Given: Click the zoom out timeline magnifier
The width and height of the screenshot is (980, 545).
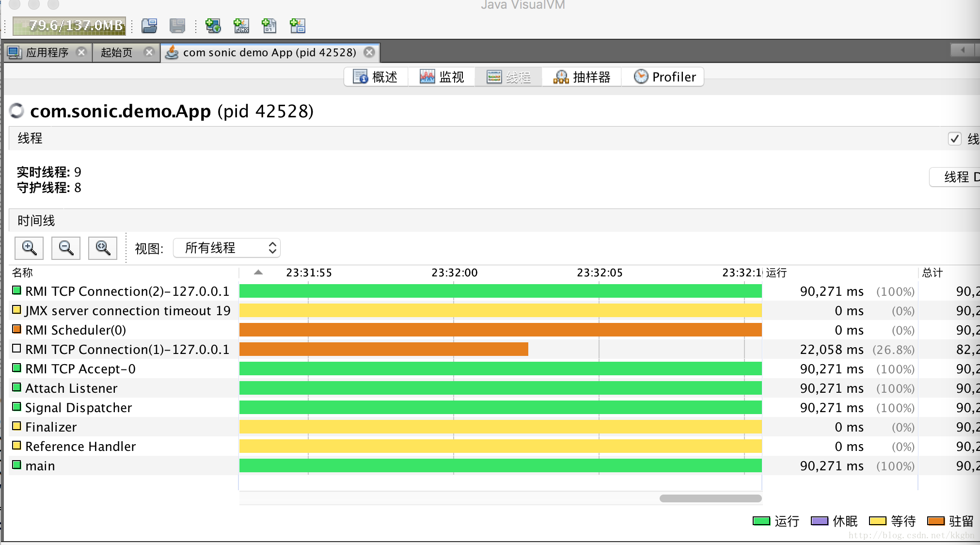Looking at the screenshot, I should (66, 248).
